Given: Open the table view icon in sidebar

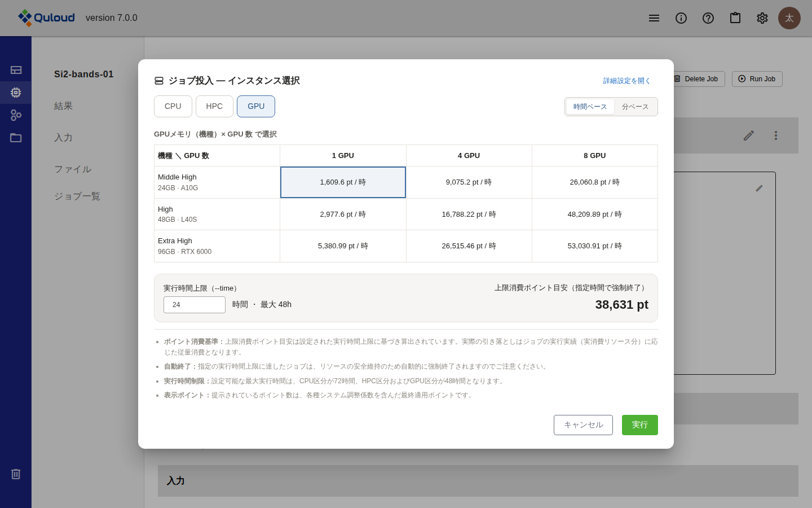Looking at the screenshot, I should (16, 70).
